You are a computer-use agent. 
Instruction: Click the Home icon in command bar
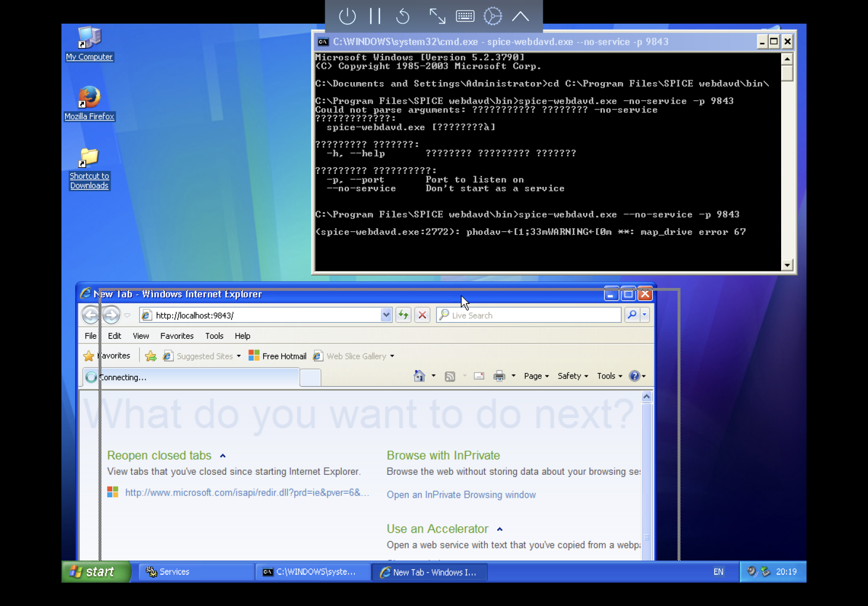419,376
